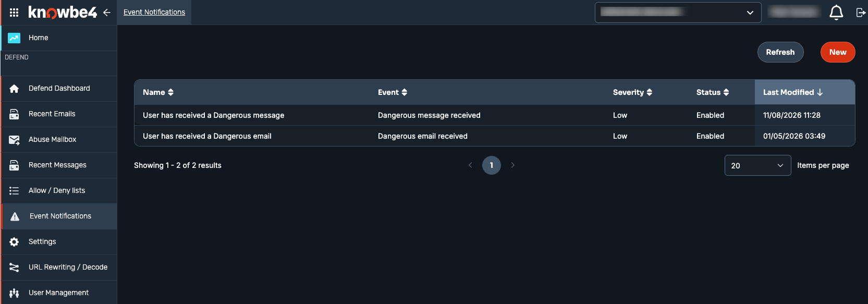The image size is (868, 304).
Task: Sort table by Severity column
Action: [x=632, y=92]
